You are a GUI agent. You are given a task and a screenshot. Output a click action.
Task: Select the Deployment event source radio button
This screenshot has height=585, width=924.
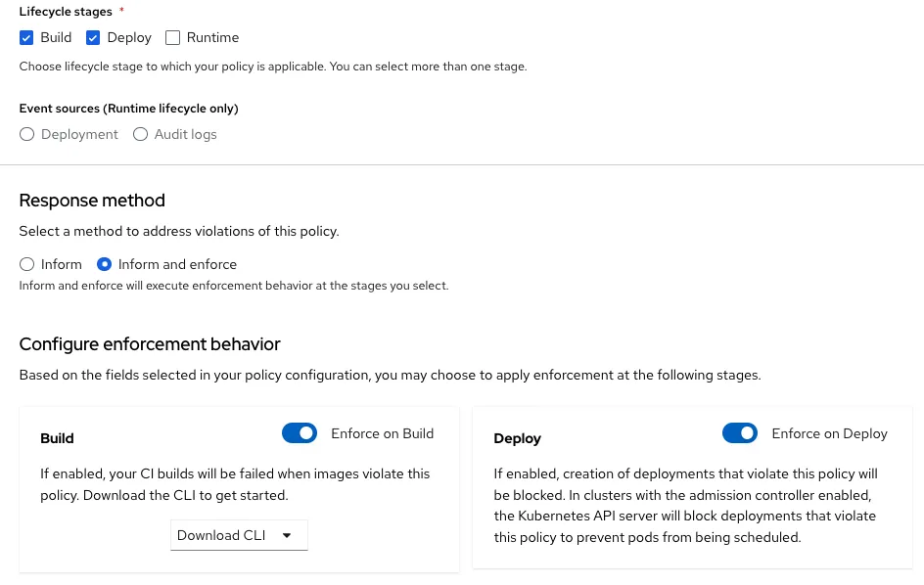[x=26, y=134]
